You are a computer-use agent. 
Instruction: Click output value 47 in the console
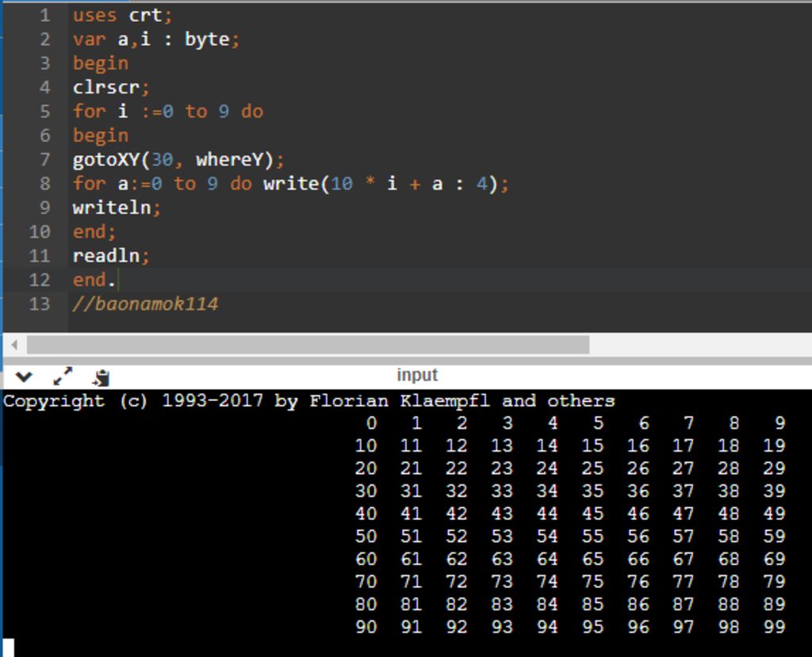(683, 514)
